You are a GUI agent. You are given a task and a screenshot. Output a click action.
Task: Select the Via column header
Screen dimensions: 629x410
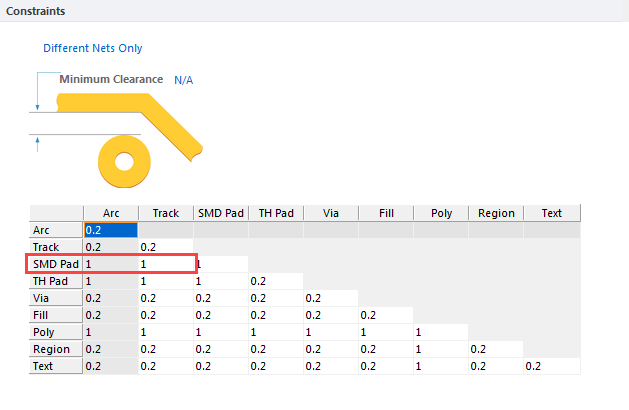pos(331,213)
